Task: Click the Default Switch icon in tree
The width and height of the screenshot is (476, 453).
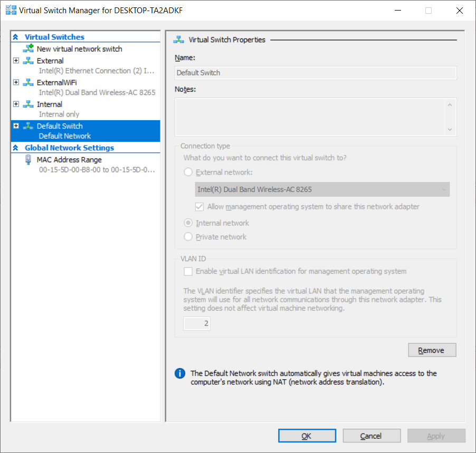Action: [28, 126]
